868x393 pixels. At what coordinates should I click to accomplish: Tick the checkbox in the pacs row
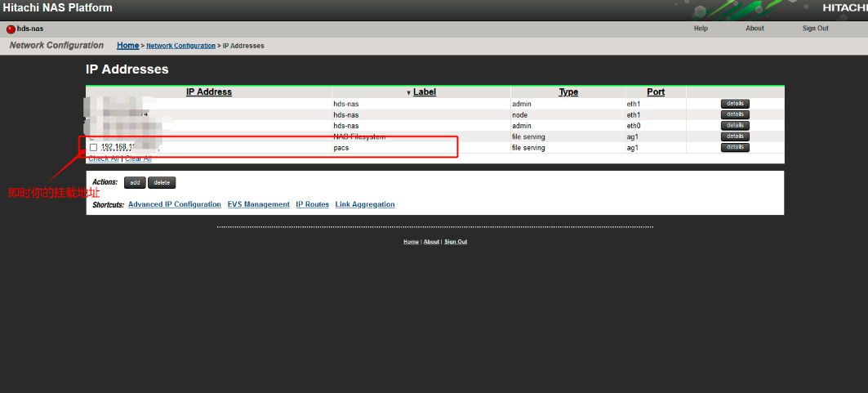(94, 147)
